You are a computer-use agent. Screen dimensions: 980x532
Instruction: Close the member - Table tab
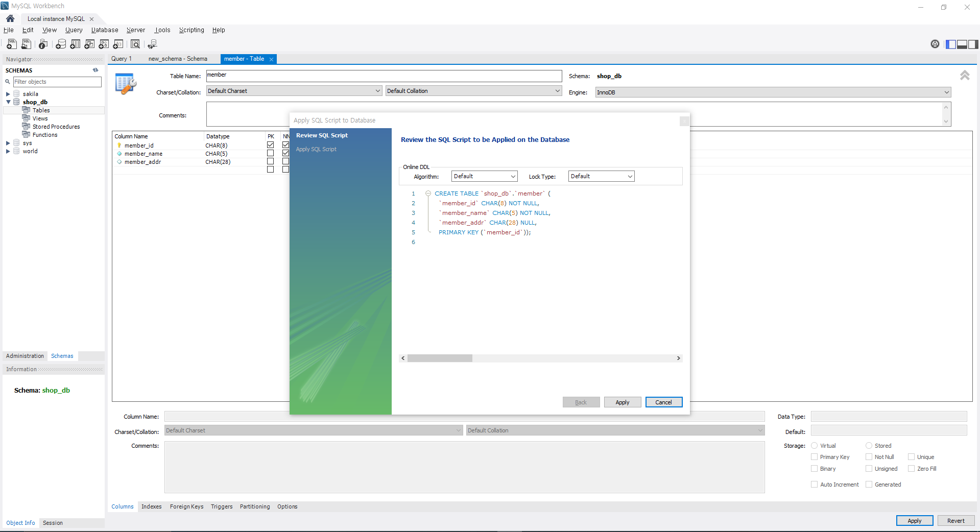(271, 59)
